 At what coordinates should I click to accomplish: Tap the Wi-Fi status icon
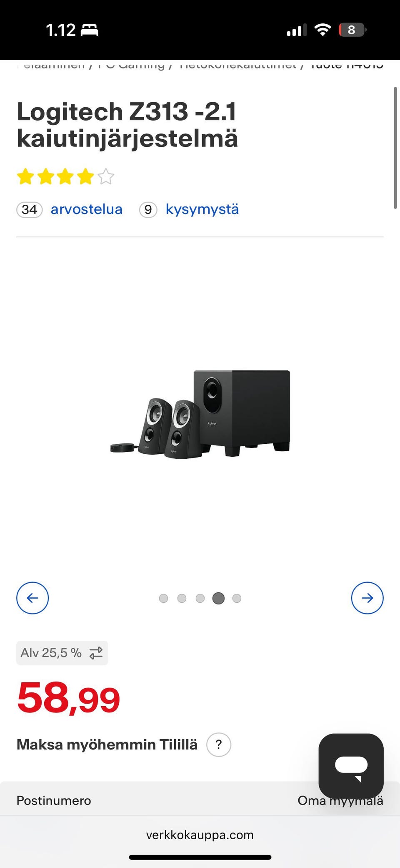tap(322, 30)
